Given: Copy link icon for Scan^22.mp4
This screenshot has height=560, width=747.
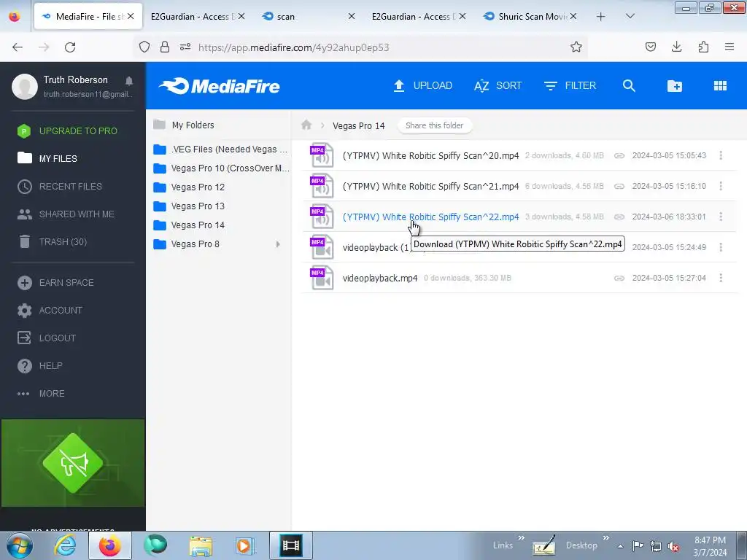Looking at the screenshot, I should [619, 217].
